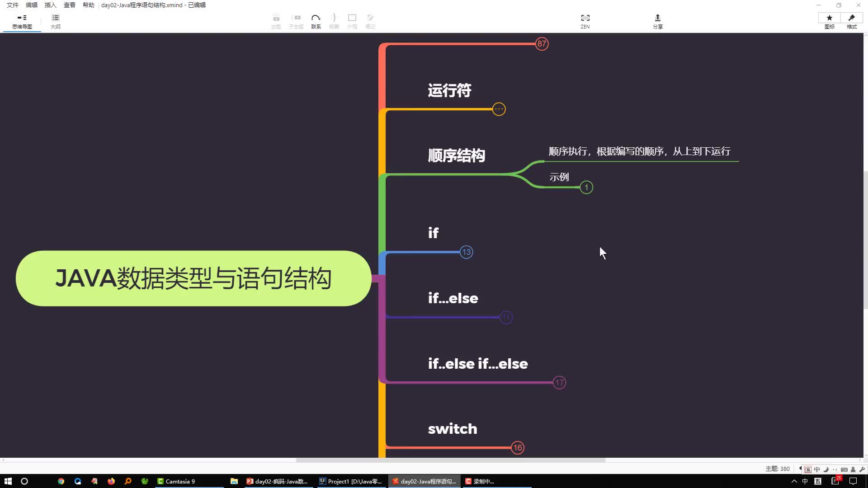Select the 顺序执行 description subtopic
This screenshot has height=488, width=868.
pyautogui.click(x=640, y=151)
